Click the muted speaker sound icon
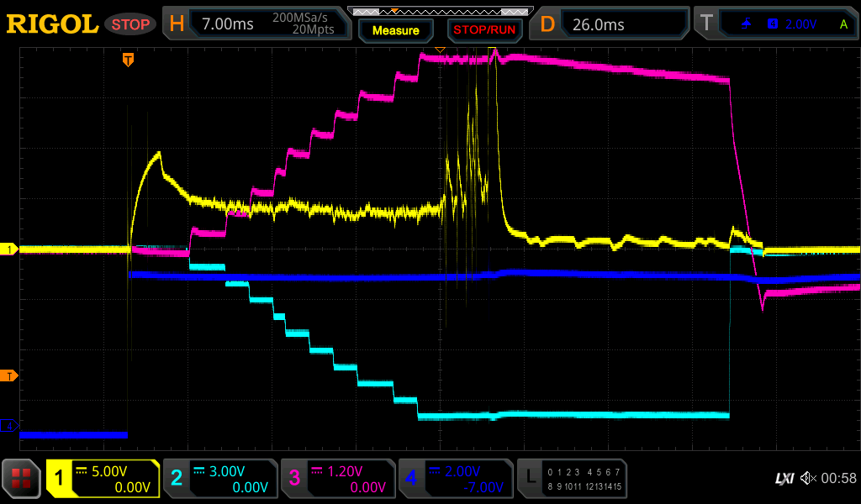This screenshot has width=861, height=504. click(x=807, y=478)
